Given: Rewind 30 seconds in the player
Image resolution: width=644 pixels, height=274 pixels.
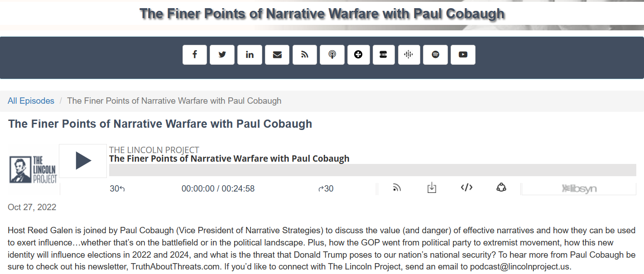Looking at the screenshot, I should (117, 189).
